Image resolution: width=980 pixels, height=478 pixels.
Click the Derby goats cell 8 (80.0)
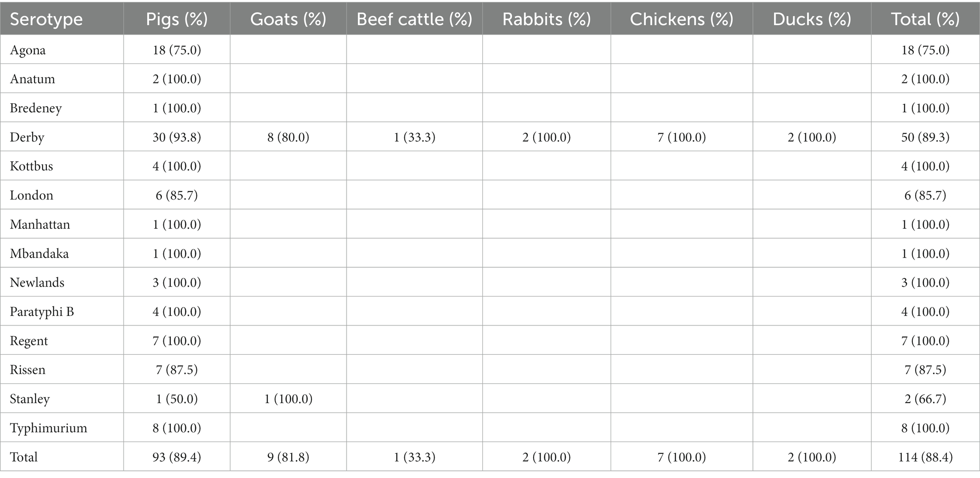point(288,137)
